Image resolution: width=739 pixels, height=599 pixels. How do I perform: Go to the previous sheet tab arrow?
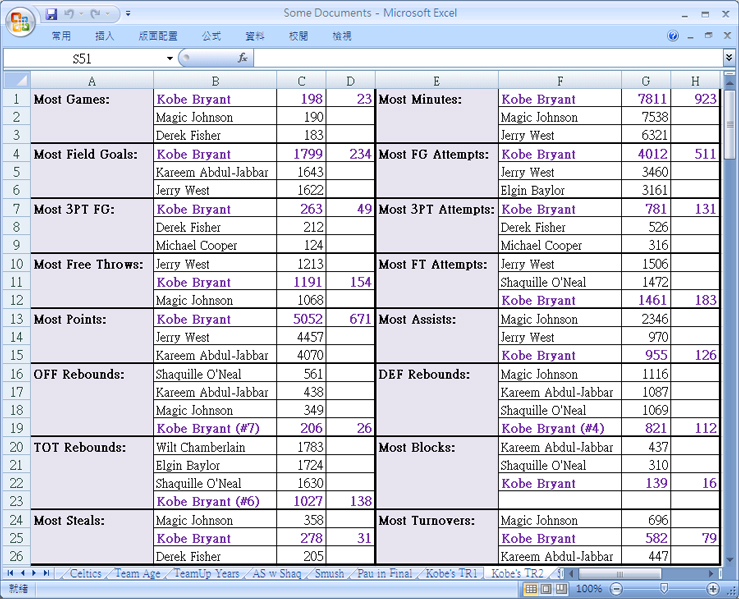(x=22, y=573)
